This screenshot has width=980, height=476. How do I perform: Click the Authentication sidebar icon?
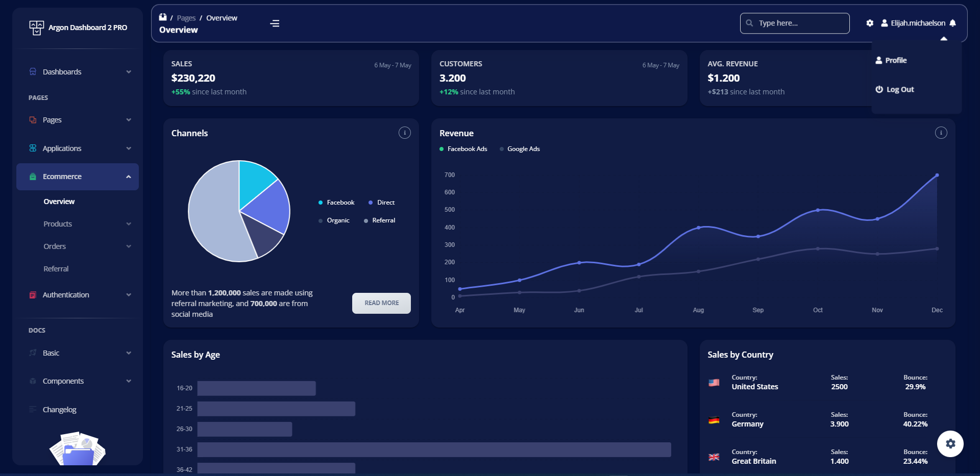[33, 294]
